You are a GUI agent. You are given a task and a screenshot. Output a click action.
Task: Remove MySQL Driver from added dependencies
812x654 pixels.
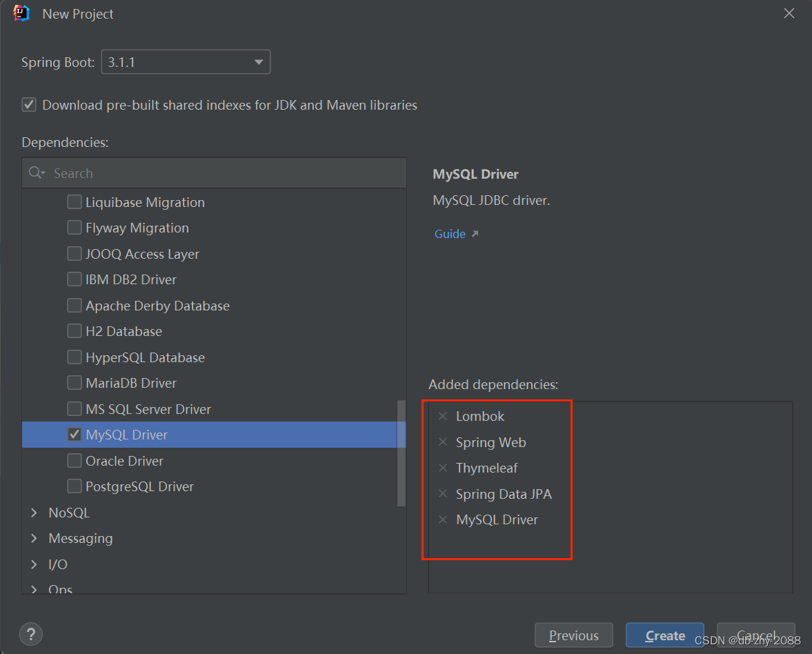point(442,519)
